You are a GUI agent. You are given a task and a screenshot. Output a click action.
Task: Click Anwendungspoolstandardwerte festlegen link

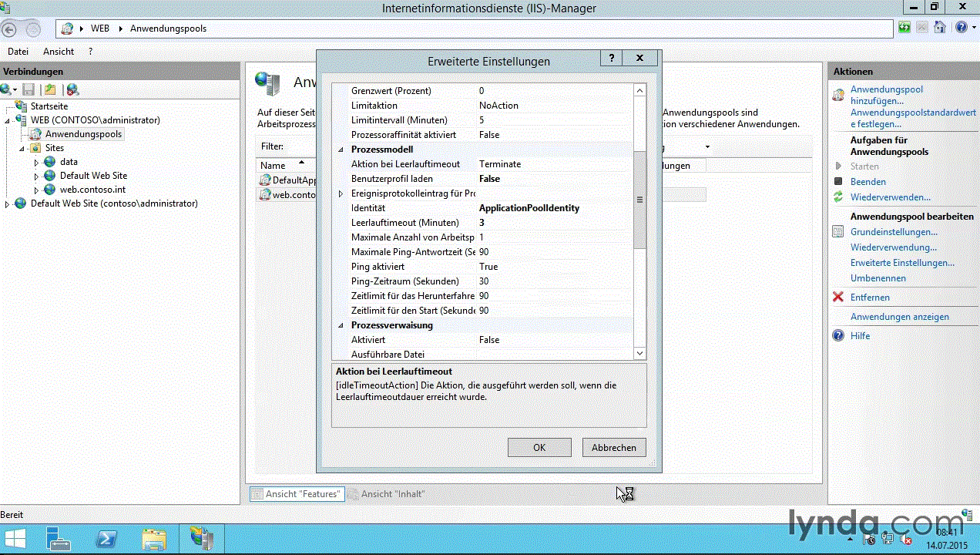coord(913,118)
